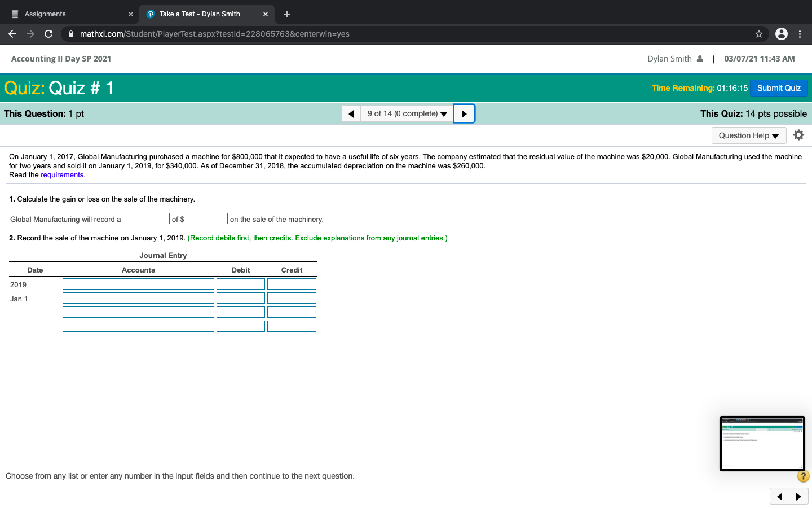Click the yellow help question mark icon

[x=803, y=476]
